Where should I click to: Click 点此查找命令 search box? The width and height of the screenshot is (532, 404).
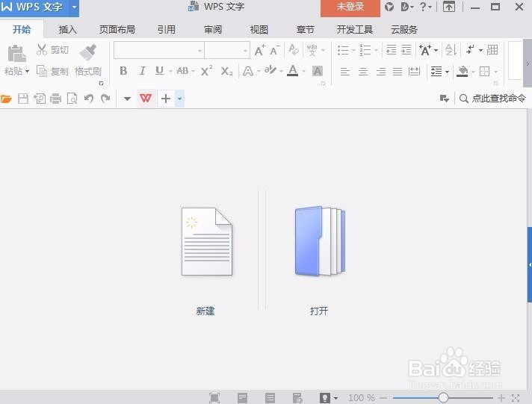[492, 99]
